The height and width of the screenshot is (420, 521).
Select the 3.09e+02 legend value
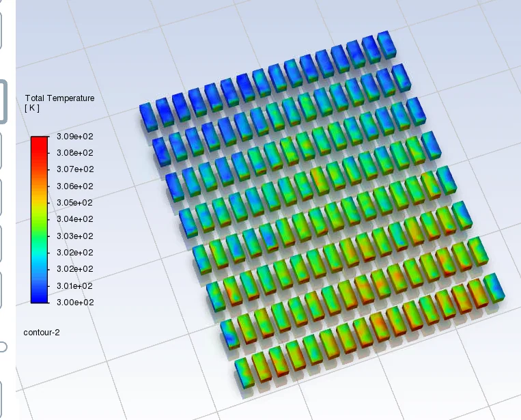point(75,137)
